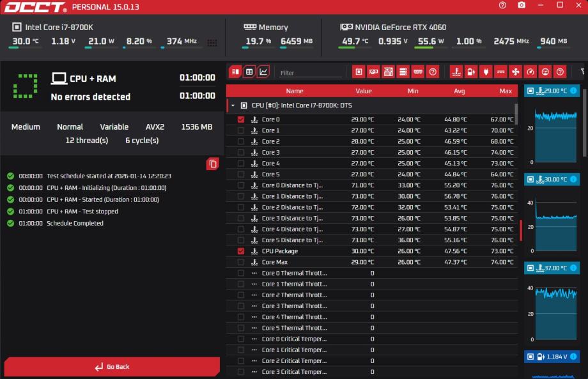The height and width of the screenshot is (379, 588).
Task: Check the Core 0 Distance to Tj checkbox
Action: point(241,185)
